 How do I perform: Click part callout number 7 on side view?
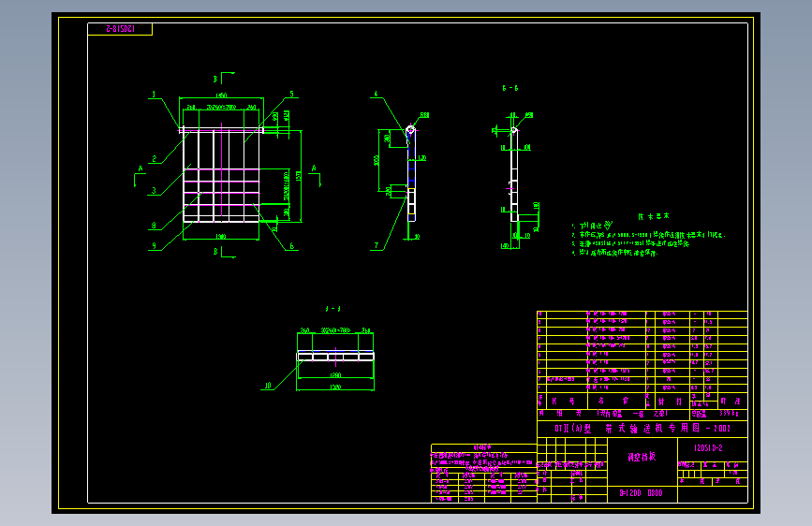376,246
